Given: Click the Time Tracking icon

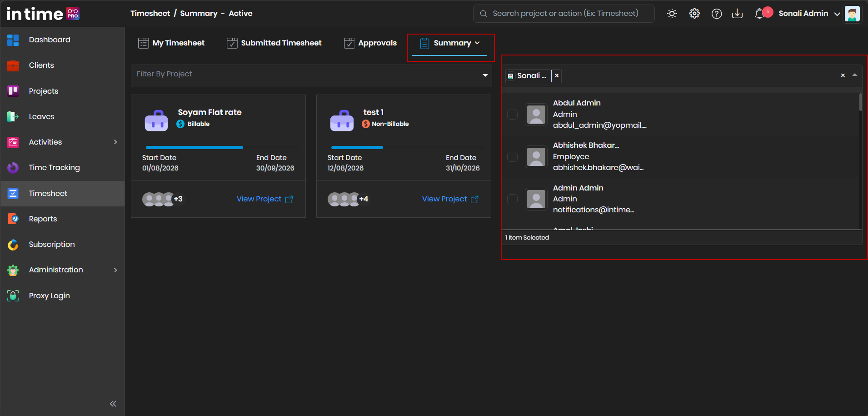Looking at the screenshot, I should click(13, 168).
